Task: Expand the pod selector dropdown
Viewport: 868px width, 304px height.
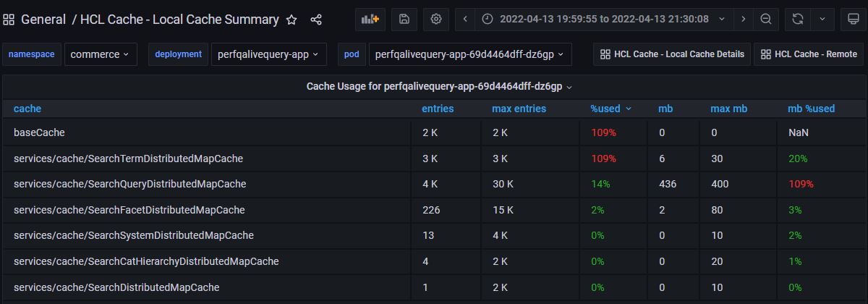Action: [x=469, y=54]
